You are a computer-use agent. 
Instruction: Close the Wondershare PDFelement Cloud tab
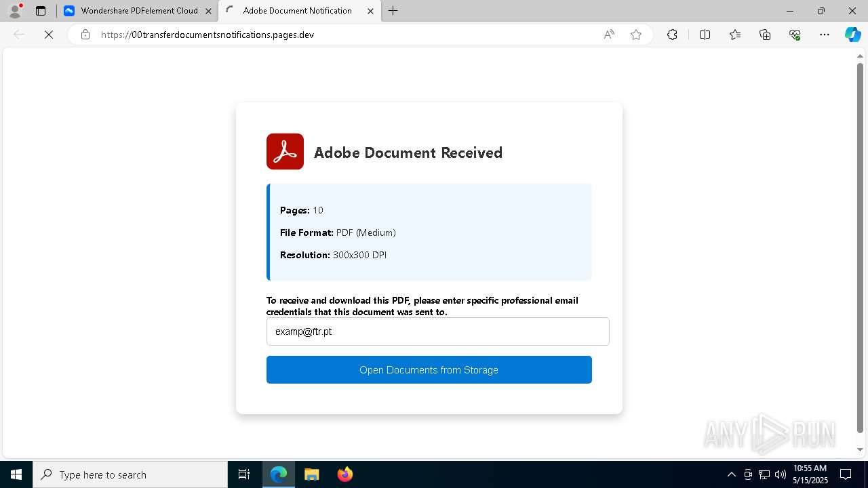tap(208, 11)
